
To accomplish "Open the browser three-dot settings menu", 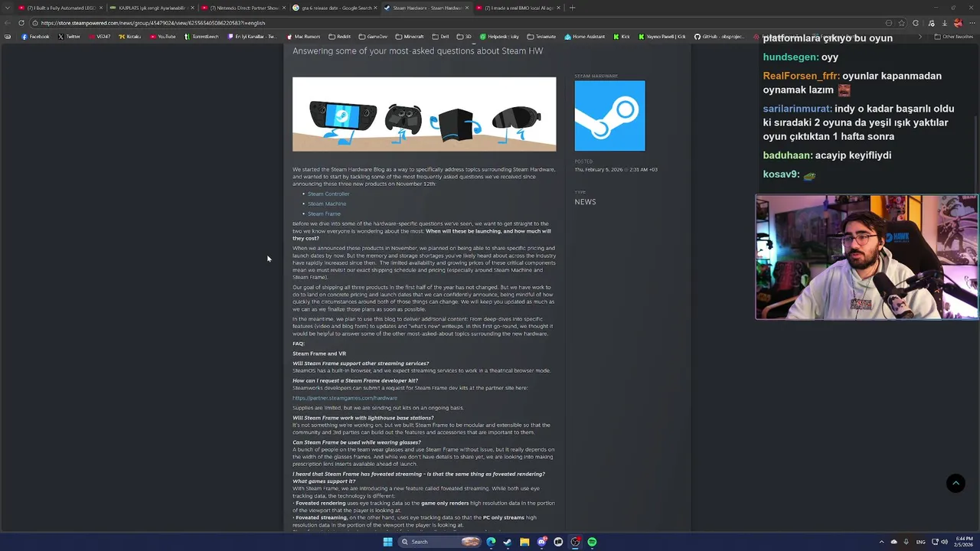I will click(x=972, y=23).
